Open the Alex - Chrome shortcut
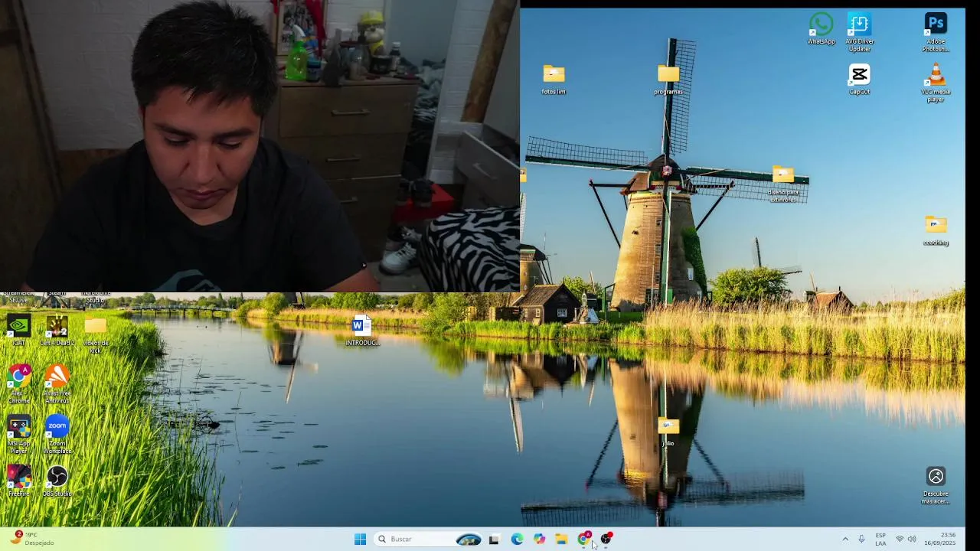Image resolution: width=980 pixels, height=551 pixels. click(18, 384)
